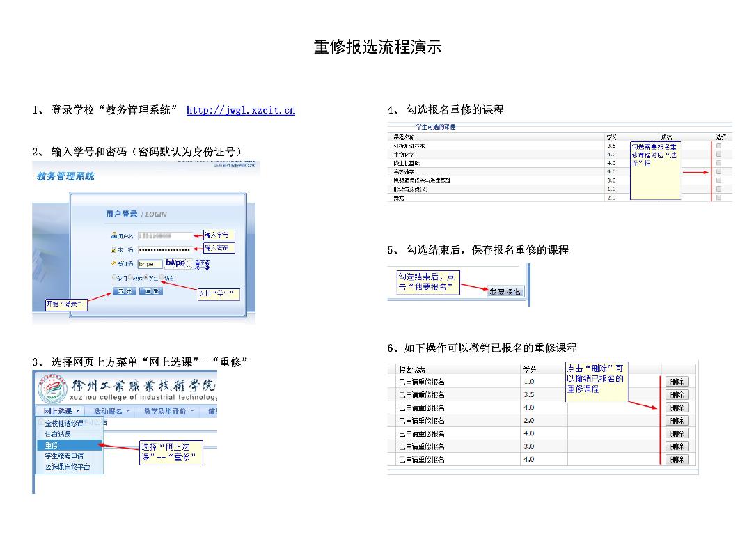The height and width of the screenshot is (535, 756).
Task: Click the xuzhou college of industrial technology text
Action: pyautogui.click(x=143, y=398)
